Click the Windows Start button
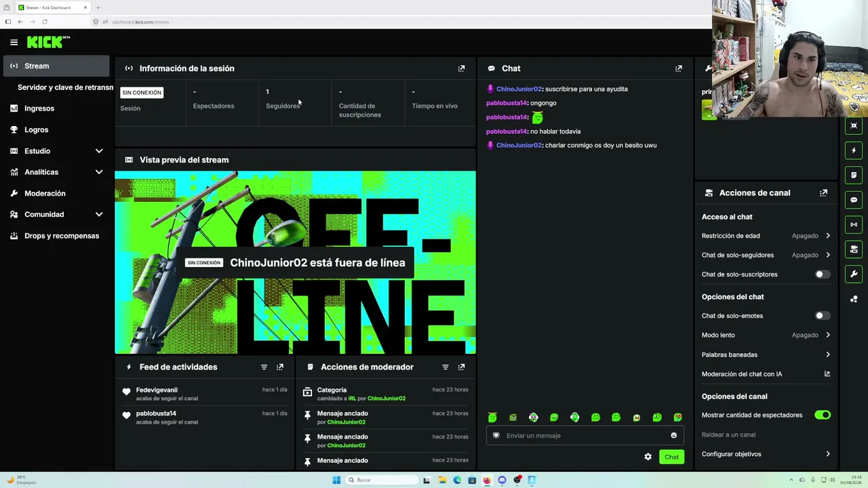 click(336, 480)
